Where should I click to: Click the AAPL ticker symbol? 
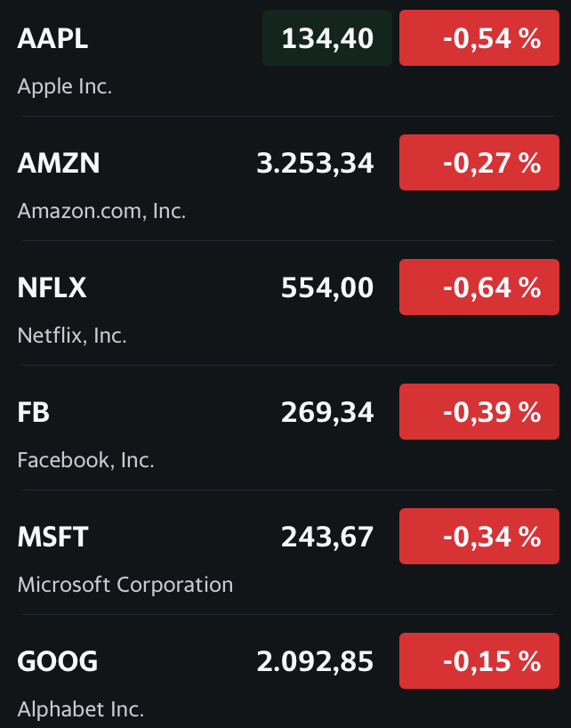point(52,38)
